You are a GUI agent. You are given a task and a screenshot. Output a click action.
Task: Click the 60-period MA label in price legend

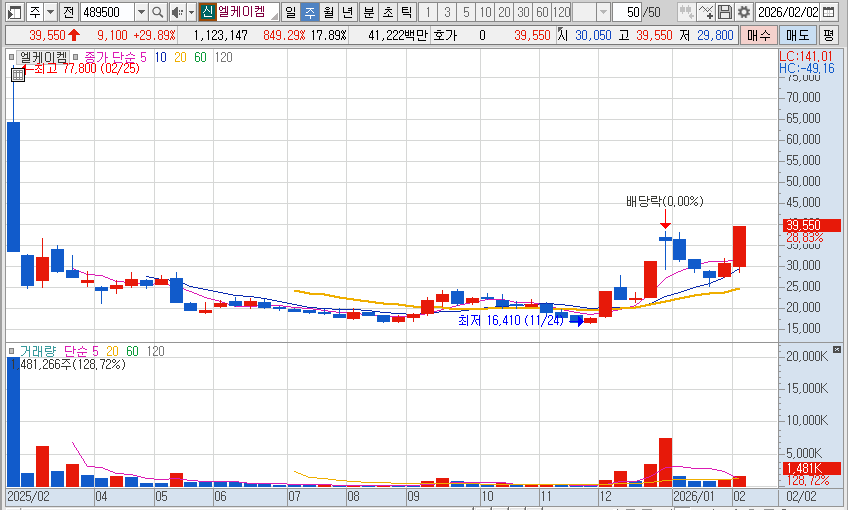coord(200,57)
